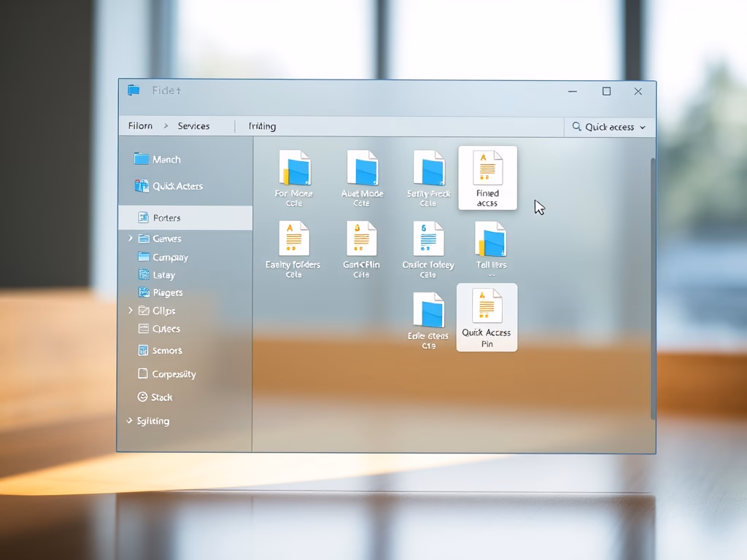This screenshot has height=560, width=747.
Task: Click the Quick access search field
Action: pos(610,127)
